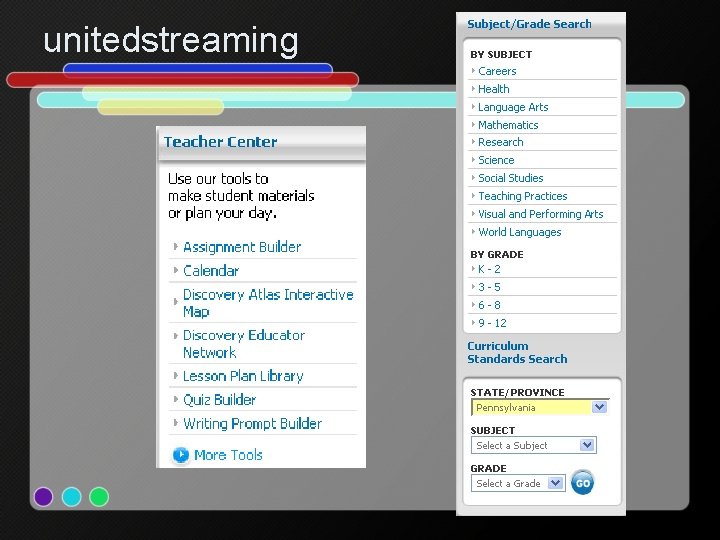Click the Subject/Grade Search heading

coord(529,24)
